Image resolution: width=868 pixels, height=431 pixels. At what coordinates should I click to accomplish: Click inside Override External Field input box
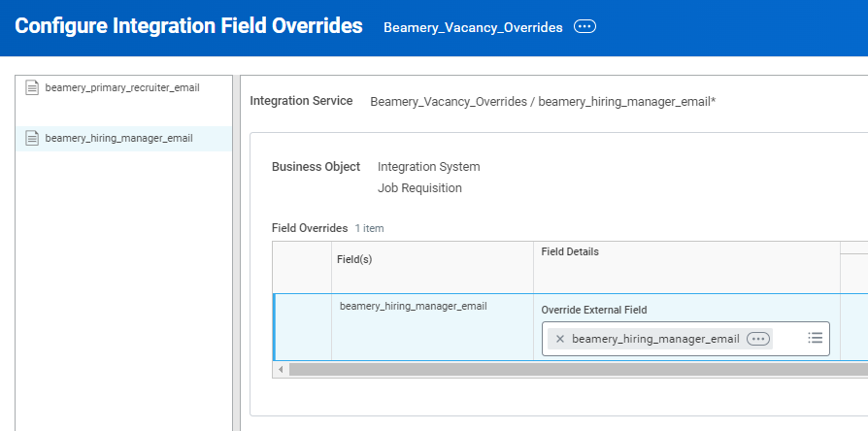click(x=685, y=339)
